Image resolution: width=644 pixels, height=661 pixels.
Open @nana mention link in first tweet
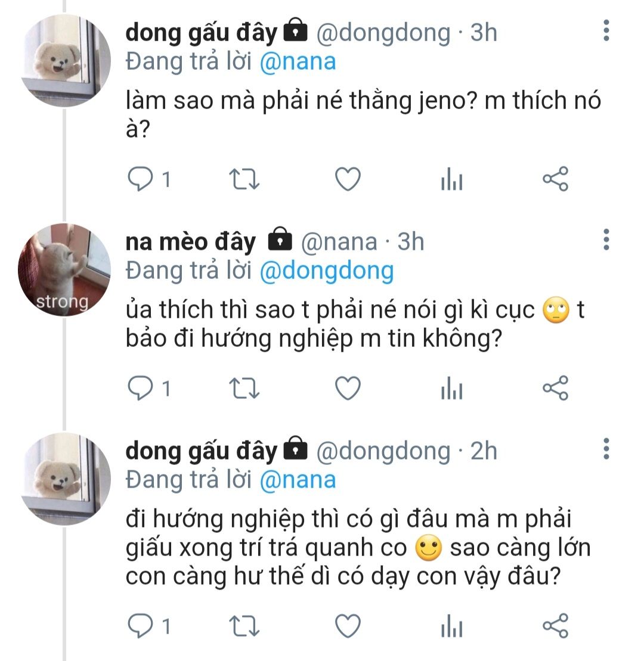298,61
